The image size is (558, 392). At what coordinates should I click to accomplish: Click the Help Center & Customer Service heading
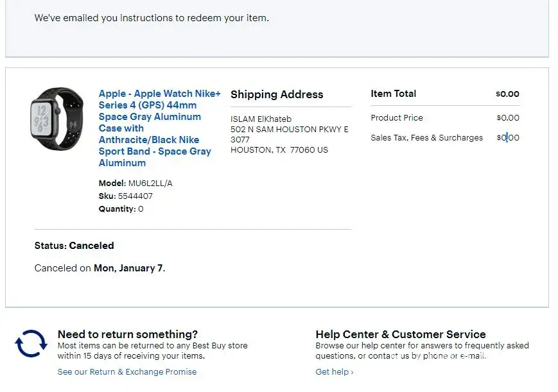point(401,334)
